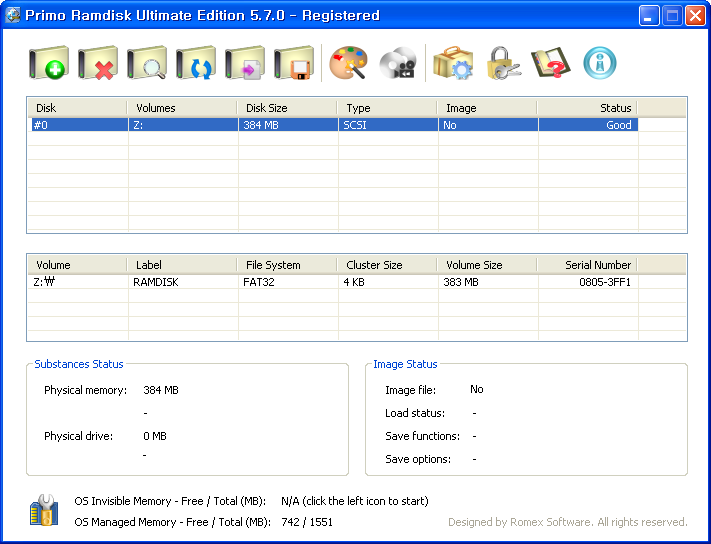Screen dimensions: 711x544
Task: Click the Image file No value
Action: [x=477, y=389]
